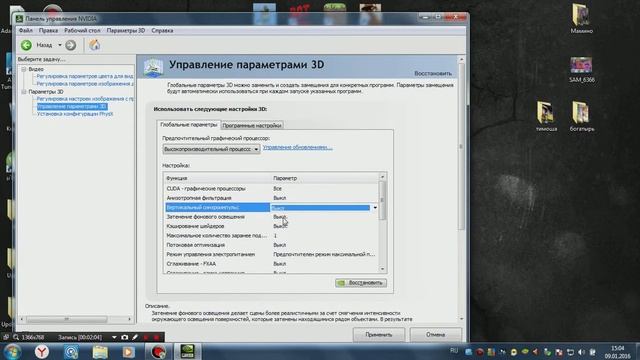Open recorder dropdown arrow next to Запись
Viewport: 640px width, 360px height.
114,338
